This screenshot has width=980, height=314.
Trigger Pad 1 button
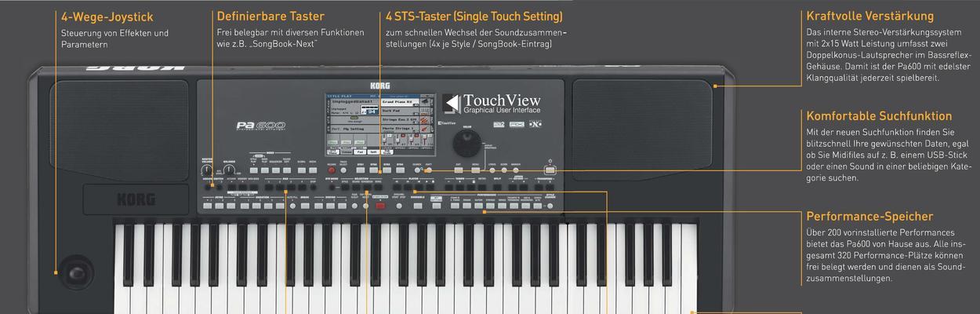click(269, 187)
